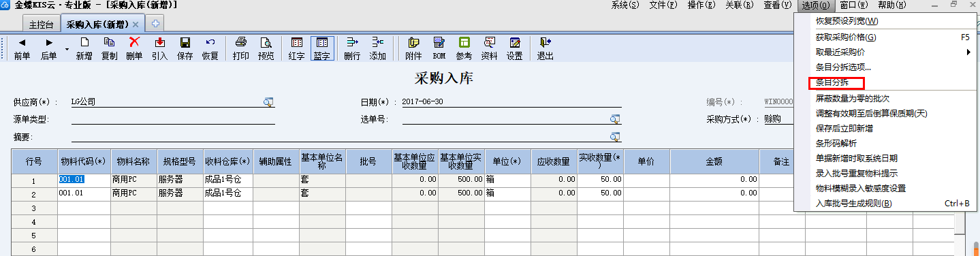Copy document using 复制 icon

[x=109, y=49]
